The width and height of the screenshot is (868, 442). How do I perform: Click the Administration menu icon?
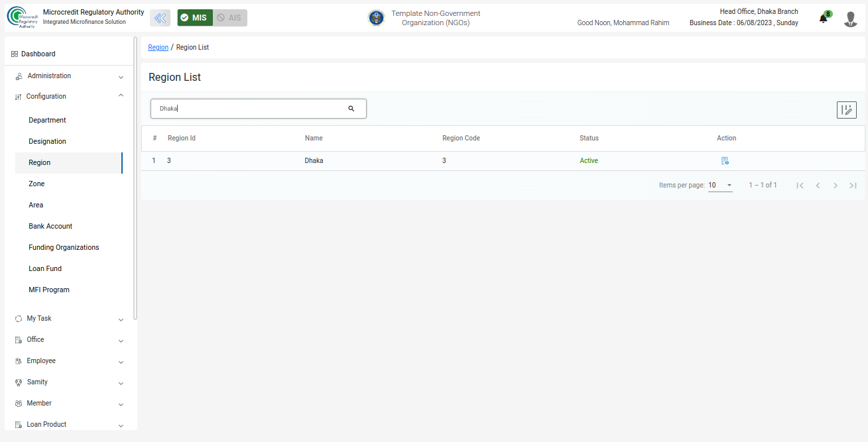(19, 76)
